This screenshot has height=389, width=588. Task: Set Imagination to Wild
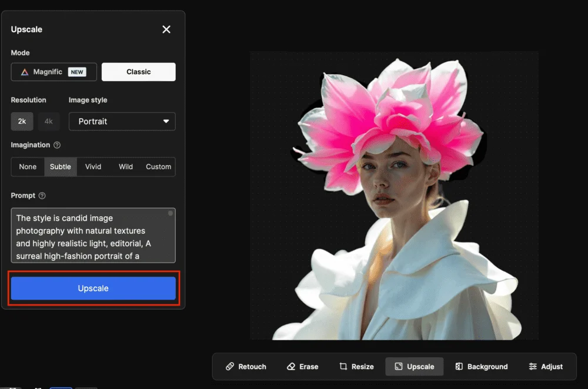point(126,167)
